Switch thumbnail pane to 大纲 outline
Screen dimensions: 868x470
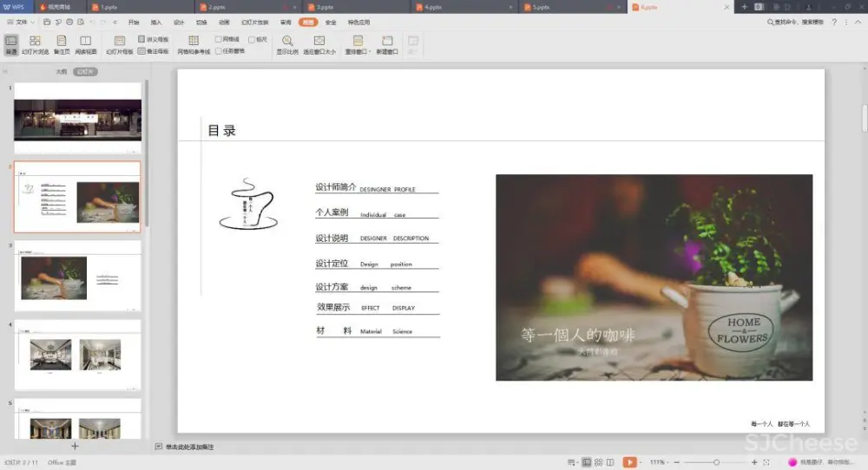click(62, 72)
